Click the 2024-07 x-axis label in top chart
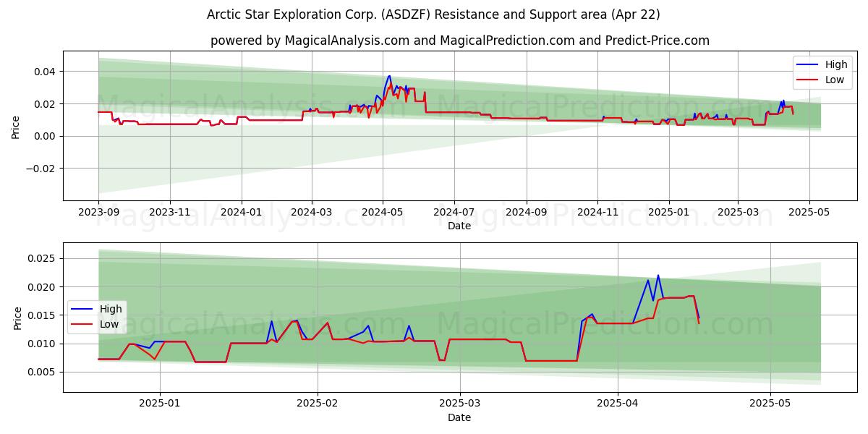The width and height of the screenshot is (868, 434). coord(454,212)
